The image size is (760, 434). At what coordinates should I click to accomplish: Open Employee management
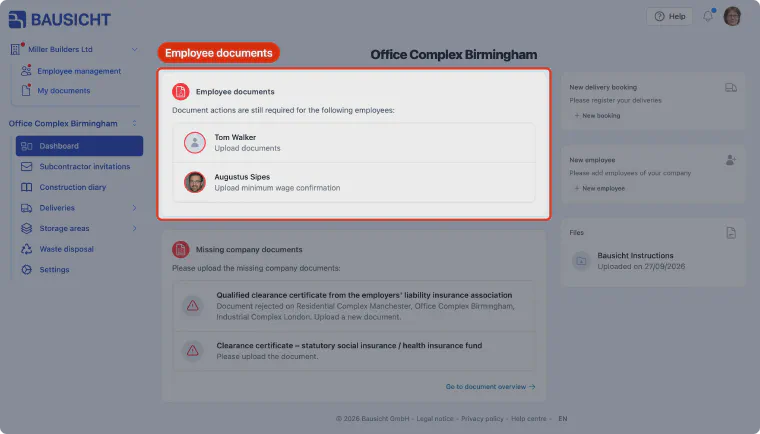tap(79, 71)
